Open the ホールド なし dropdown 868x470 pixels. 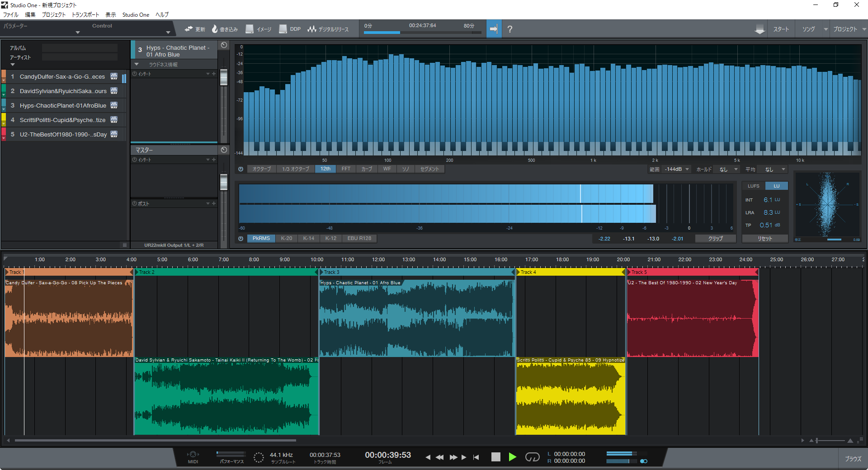tap(727, 169)
